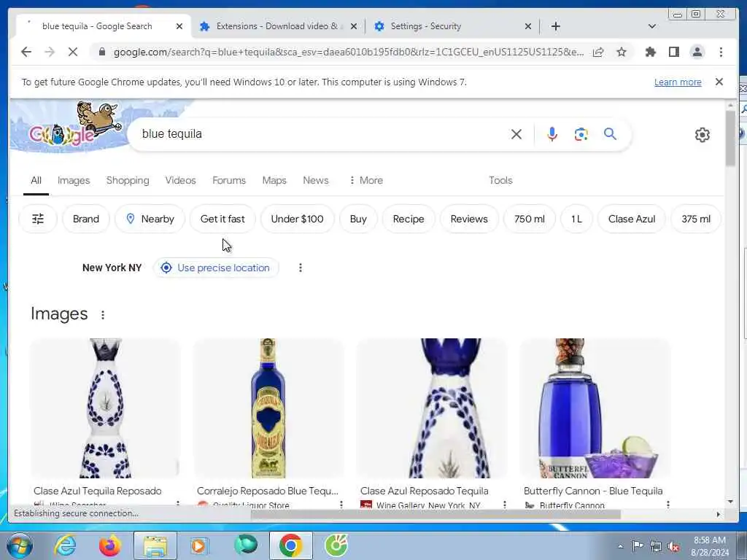Image resolution: width=747 pixels, height=560 pixels.
Task: Open the all filters sliders chip
Action: (38, 219)
